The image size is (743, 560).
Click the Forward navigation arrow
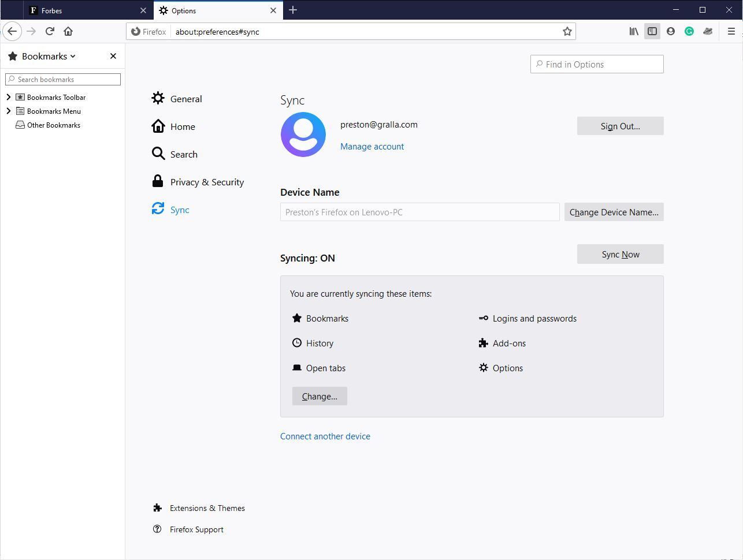pos(31,31)
